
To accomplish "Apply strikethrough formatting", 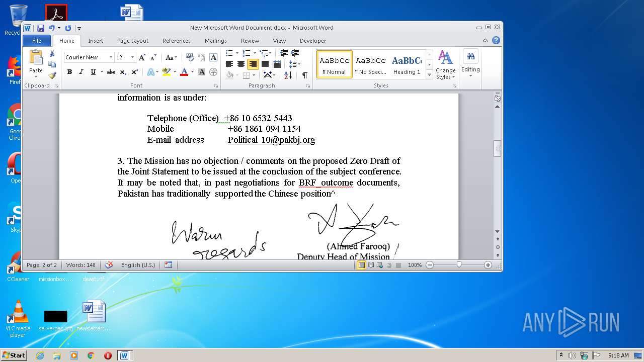I will pyautogui.click(x=111, y=72).
